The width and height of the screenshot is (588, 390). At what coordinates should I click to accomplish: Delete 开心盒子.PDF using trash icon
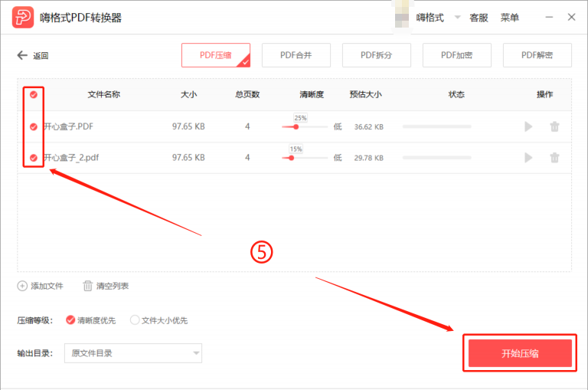[x=554, y=127]
